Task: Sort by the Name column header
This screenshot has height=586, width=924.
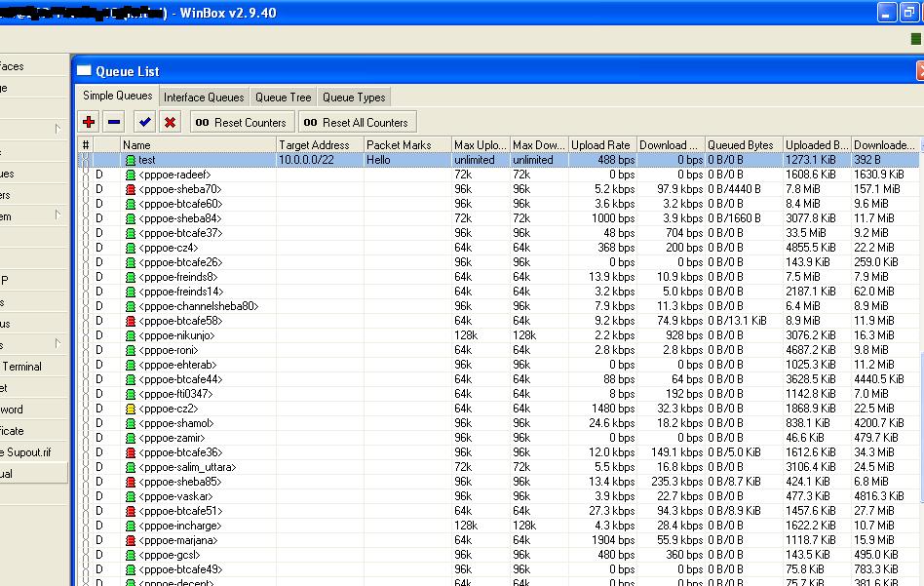Action: (x=198, y=144)
